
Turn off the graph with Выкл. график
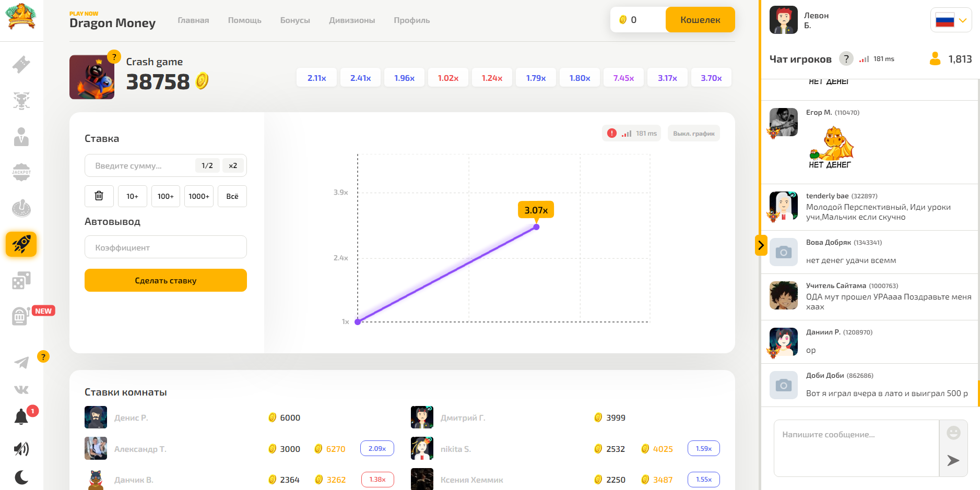[693, 134]
